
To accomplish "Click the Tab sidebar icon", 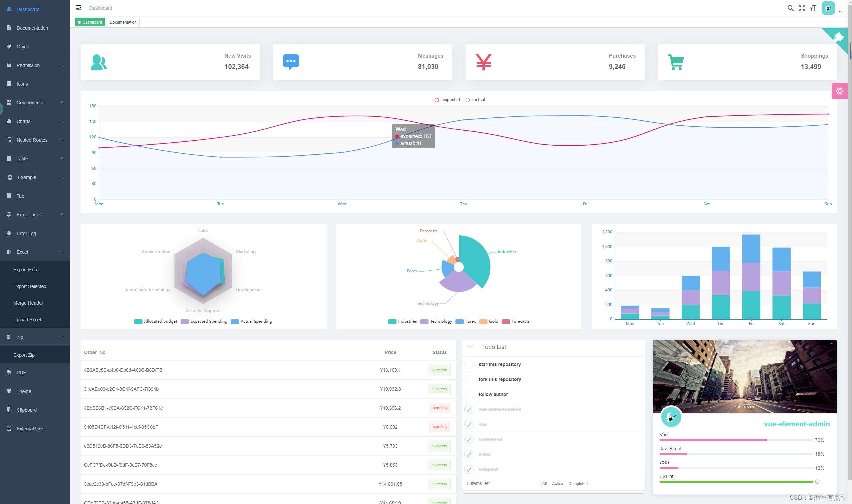I will click(x=9, y=196).
